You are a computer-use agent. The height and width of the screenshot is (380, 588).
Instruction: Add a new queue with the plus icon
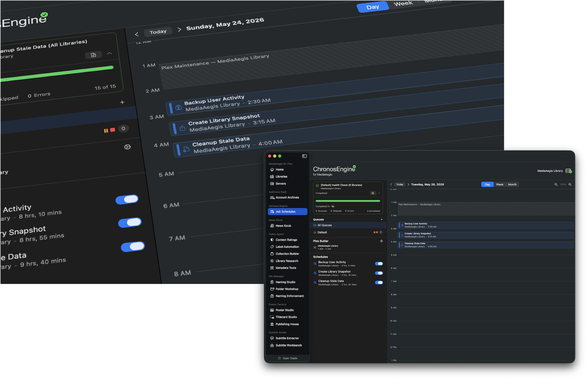(382, 220)
